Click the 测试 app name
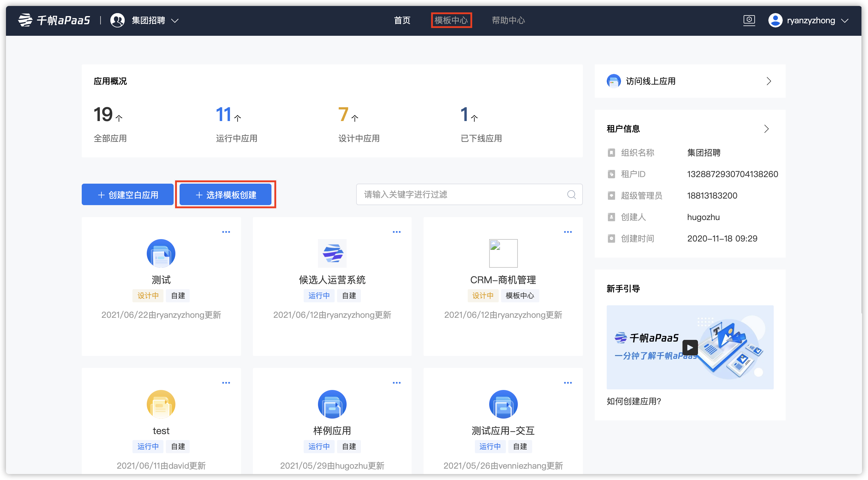868x480 pixels. 161,280
